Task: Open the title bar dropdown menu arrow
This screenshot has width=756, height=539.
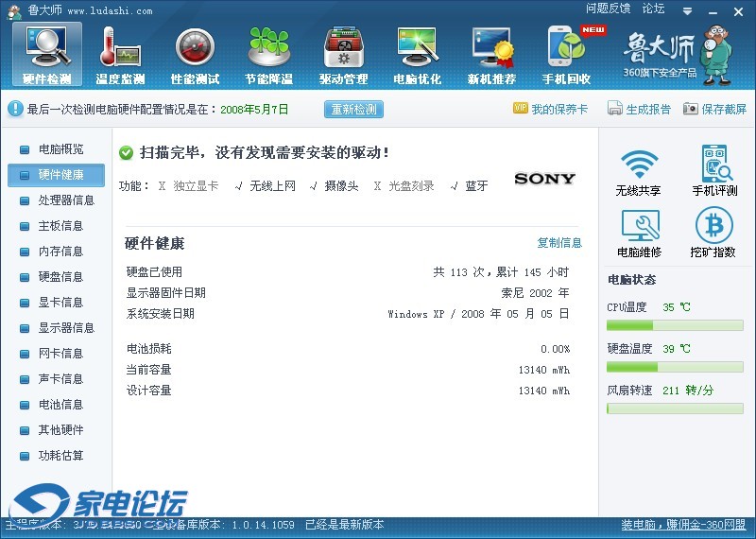Action: (688, 10)
